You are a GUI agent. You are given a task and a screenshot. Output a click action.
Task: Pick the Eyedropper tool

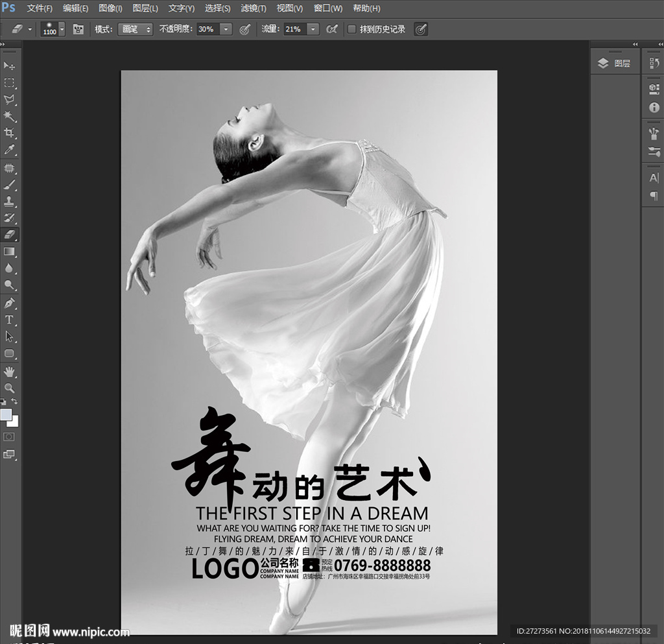pyautogui.click(x=10, y=150)
